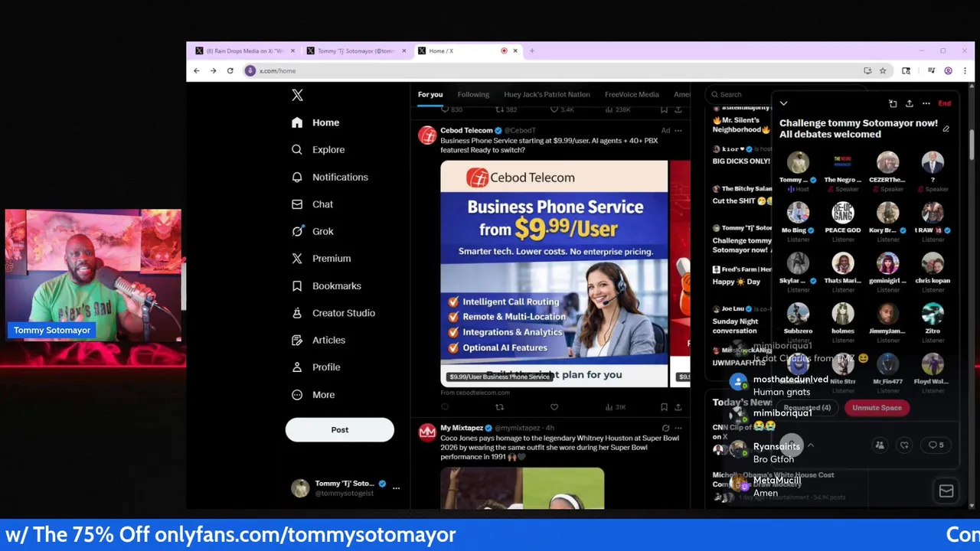Viewport: 980px width, 551px height.
Task: Open the Requested (4) speaker requests
Action: (807, 408)
